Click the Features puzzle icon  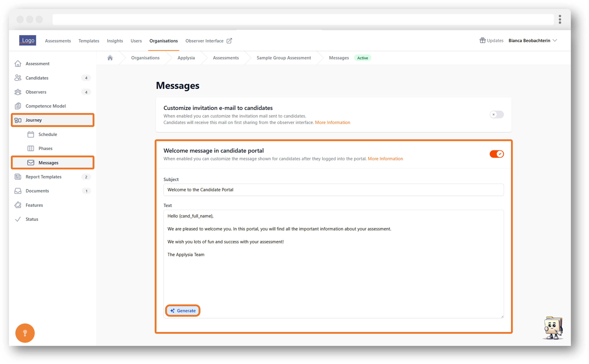[x=18, y=205]
